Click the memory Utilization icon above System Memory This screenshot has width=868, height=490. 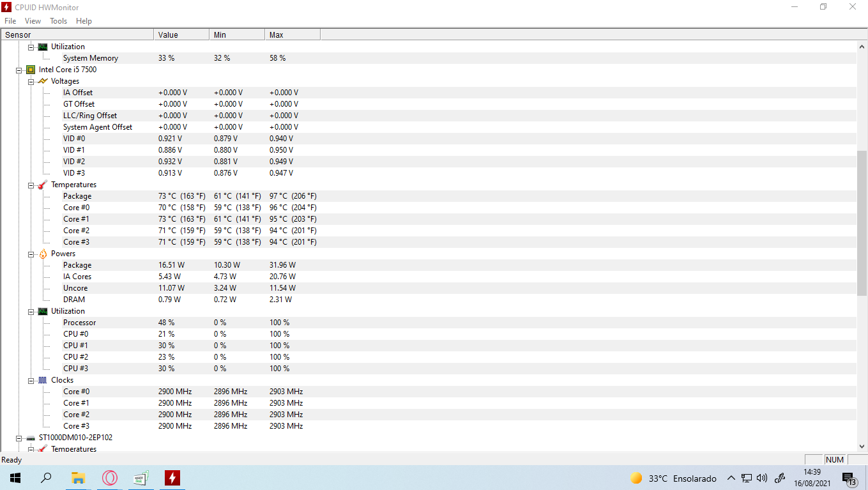point(43,47)
